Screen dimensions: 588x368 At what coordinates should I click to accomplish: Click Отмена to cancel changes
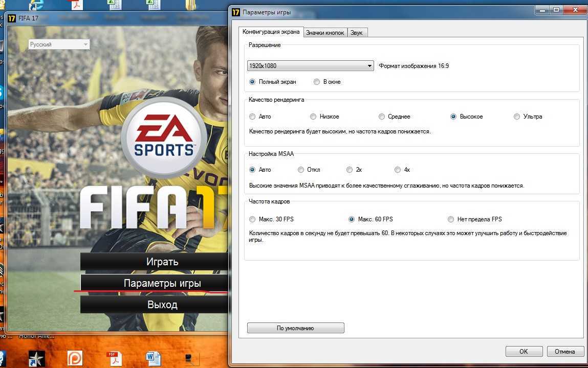pos(565,352)
